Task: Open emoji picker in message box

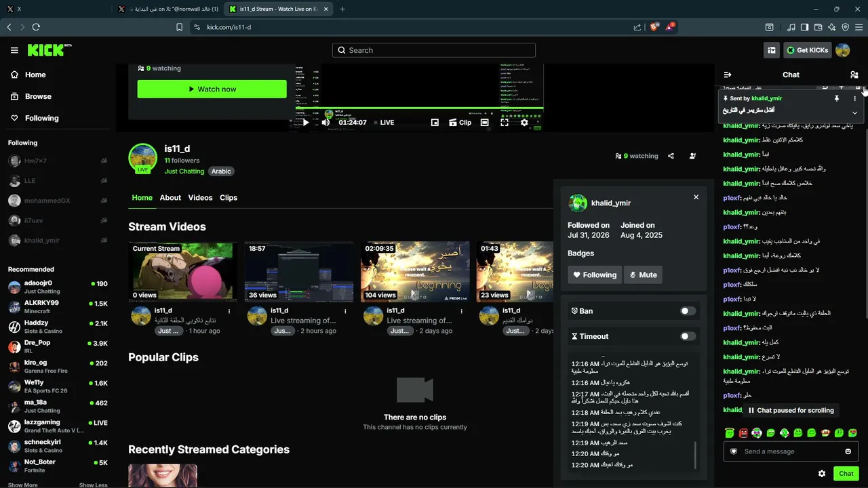Action: [848, 451]
